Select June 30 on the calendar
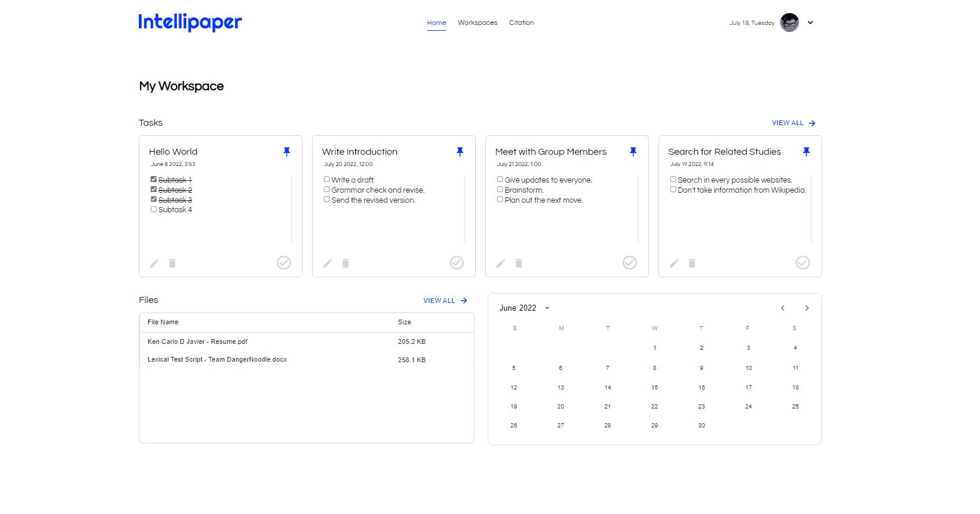Viewport: 980px width, 514px height. click(701, 425)
